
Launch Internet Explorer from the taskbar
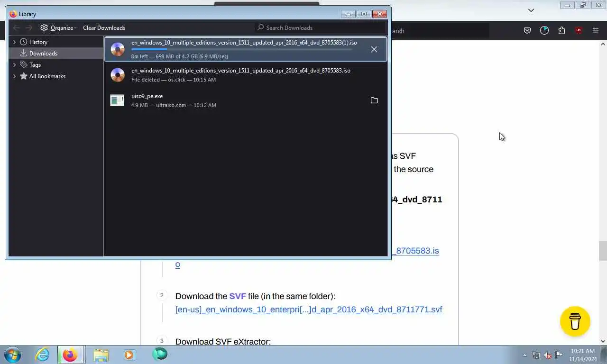pos(42,355)
